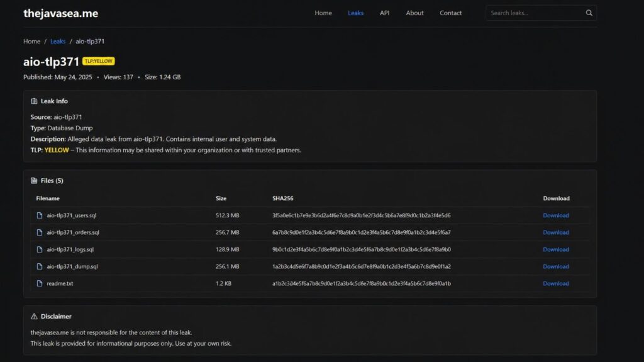Click the 128.9 MB size cell
Image resolution: width=644 pixels, height=362 pixels.
(x=227, y=249)
